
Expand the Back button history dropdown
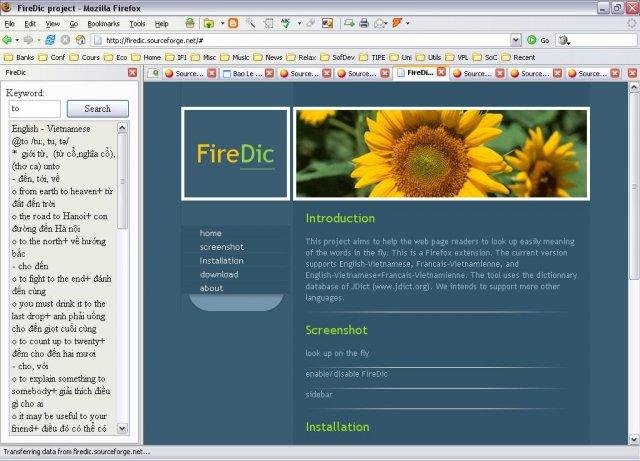18,40
